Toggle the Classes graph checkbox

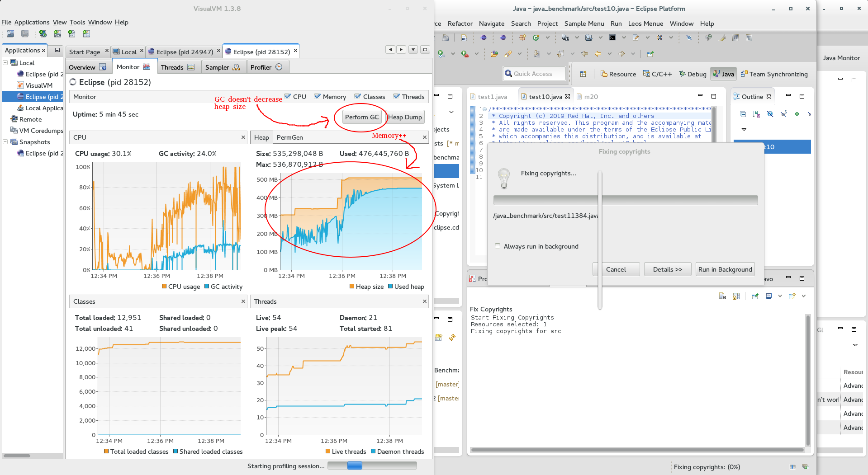(358, 97)
